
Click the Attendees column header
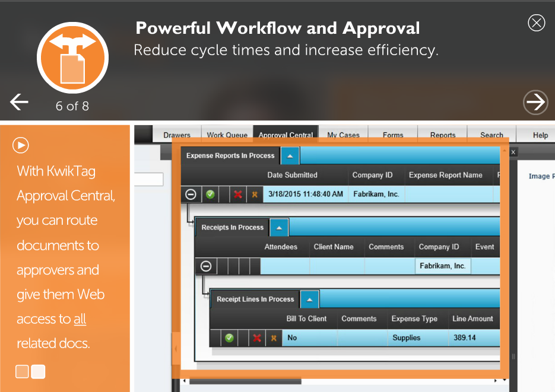(x=281, y=247)
